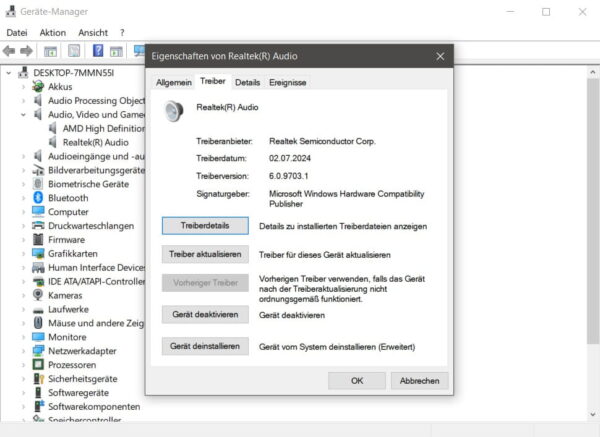Screen dimensions: 600x437
Task: Click the Kameras webcam icon
Action: click(x=38, y=295)
